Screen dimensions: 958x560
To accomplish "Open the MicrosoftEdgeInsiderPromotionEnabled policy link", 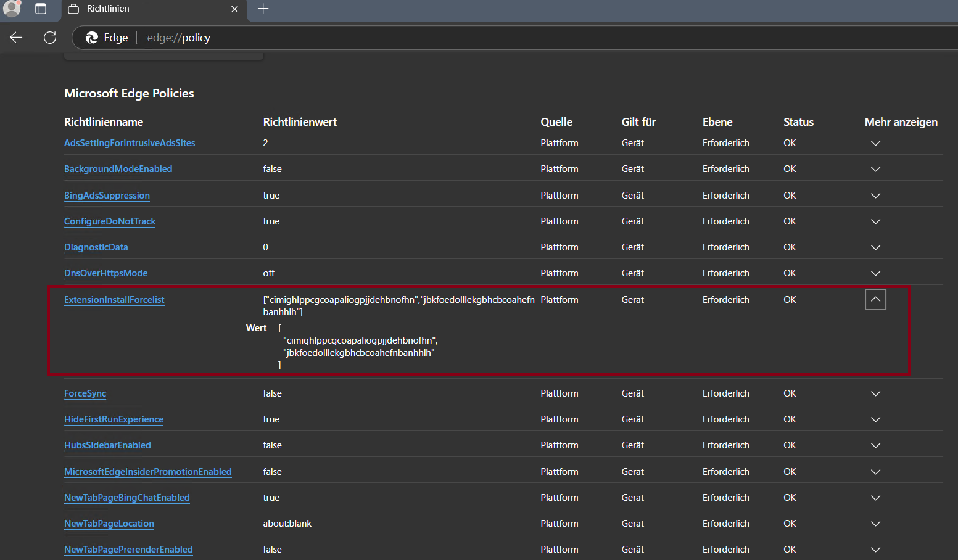I will [148, 472].
